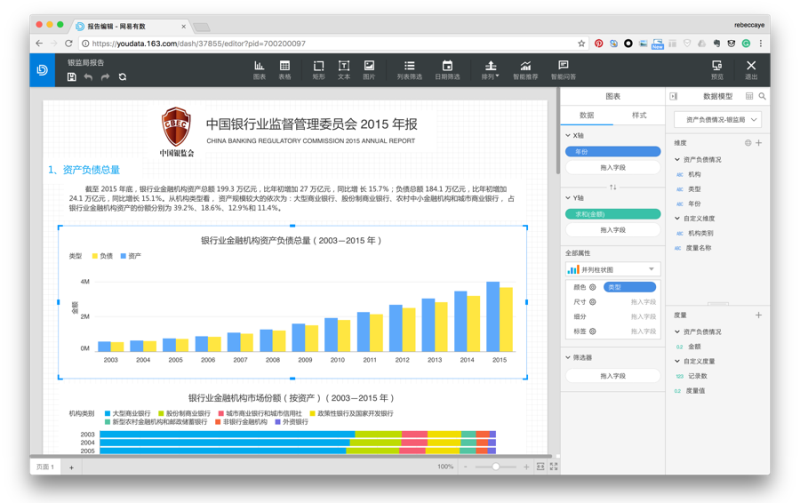Image resolution: width=800 pixels, height=503 pixels.
Task: Open the 资产负债情况-银监局 data model dropdown
Action: [x=718, y=119]
